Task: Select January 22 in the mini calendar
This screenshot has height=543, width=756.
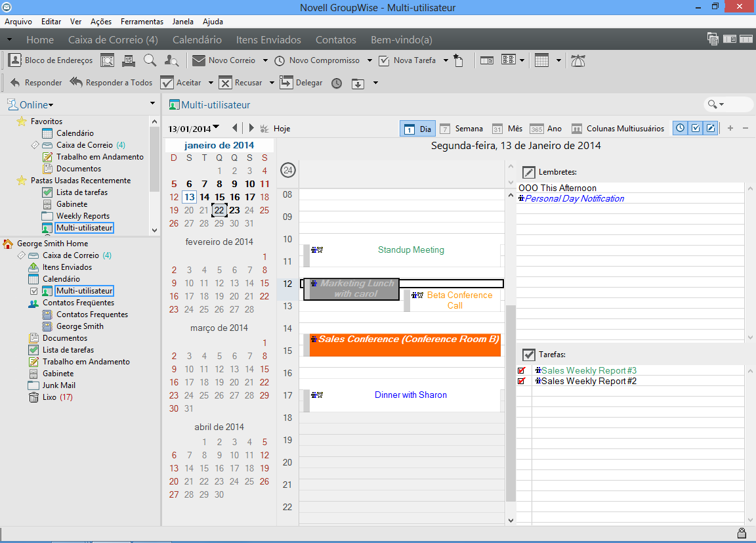Action: (219, 210)
